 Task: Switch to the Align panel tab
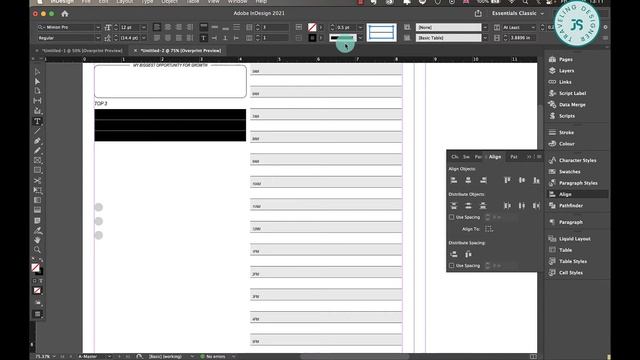(x=495, y=157)
